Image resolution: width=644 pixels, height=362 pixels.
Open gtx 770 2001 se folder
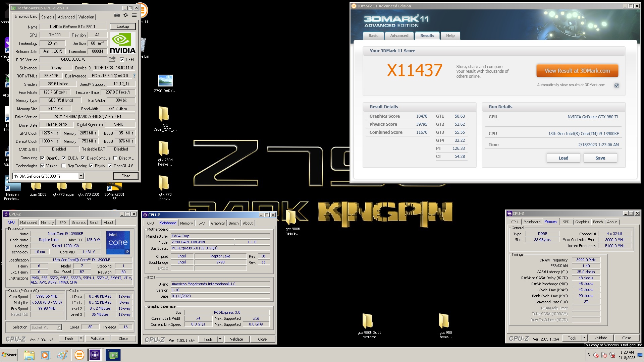pyautogui.click(x=89, y=192)
